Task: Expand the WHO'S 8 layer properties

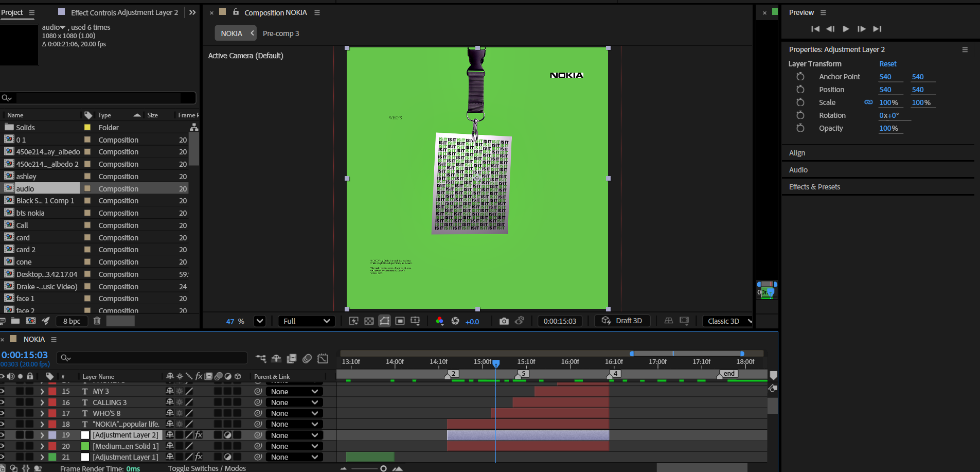Action: (x=42, y=413)
